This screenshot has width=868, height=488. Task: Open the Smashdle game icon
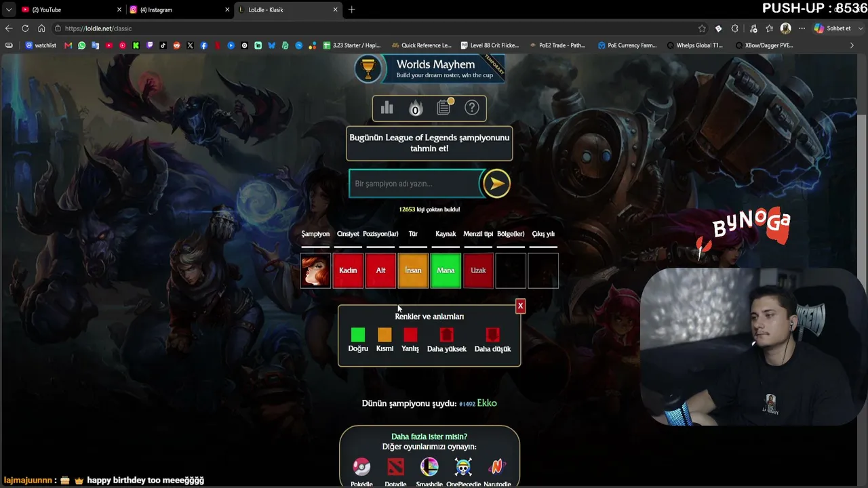pyautogui.click(x=429, y=466)
